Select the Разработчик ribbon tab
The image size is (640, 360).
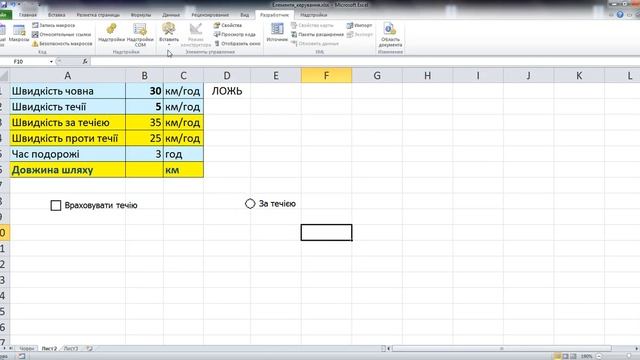coord(274,15)
